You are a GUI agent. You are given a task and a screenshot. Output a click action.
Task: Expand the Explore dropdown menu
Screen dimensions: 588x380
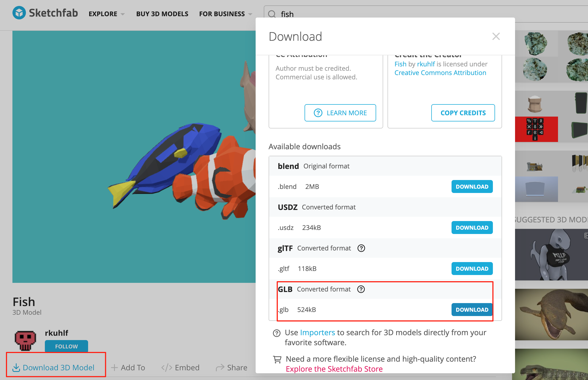[x=107, y=14]
